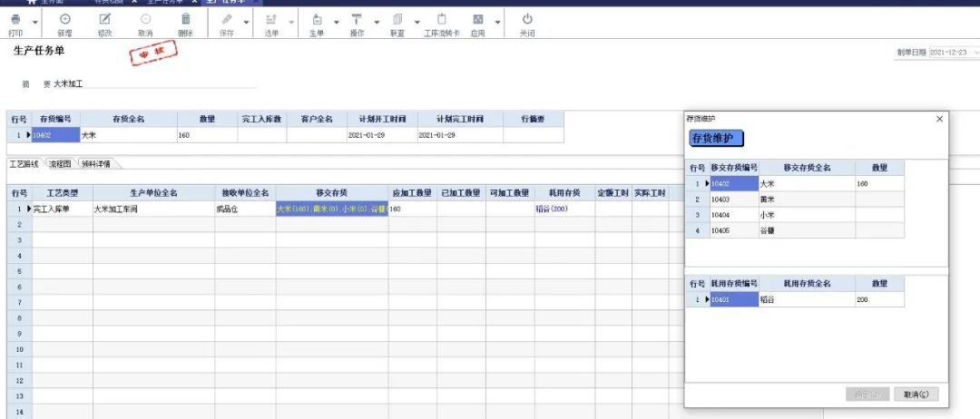The image size is (980, 419).
Task: Select the 工艺路线 tab
Action: 24,164
